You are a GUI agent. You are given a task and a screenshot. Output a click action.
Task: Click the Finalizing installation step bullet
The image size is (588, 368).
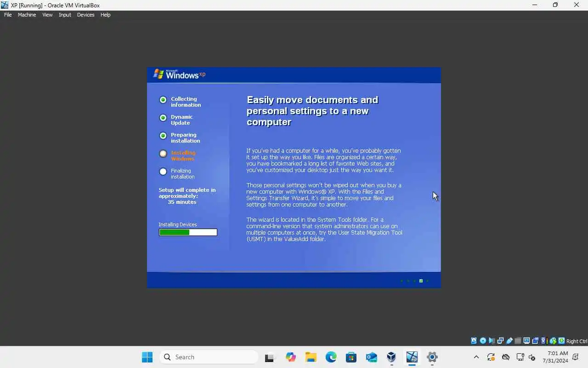pyautogui.click(x=163, y=172)
